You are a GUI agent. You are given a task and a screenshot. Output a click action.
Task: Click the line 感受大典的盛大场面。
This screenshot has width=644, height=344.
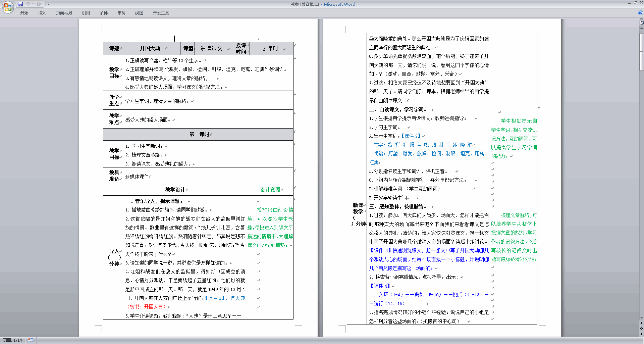[148, 120]
